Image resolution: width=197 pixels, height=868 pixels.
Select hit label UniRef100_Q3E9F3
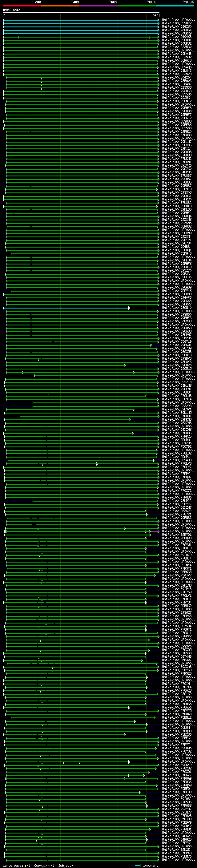click(177, 189)
